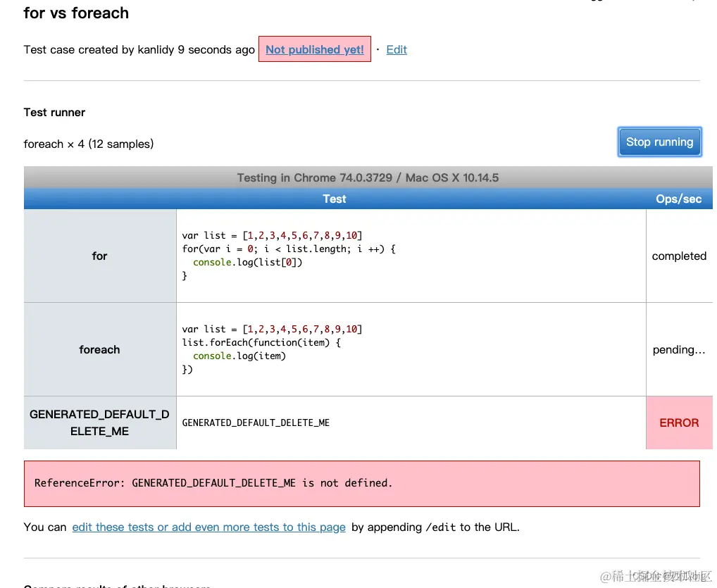The width and height of the screenshot is (717, 588).
Task: Click the Test case created by kanlidy text
Action: [139, 49]
